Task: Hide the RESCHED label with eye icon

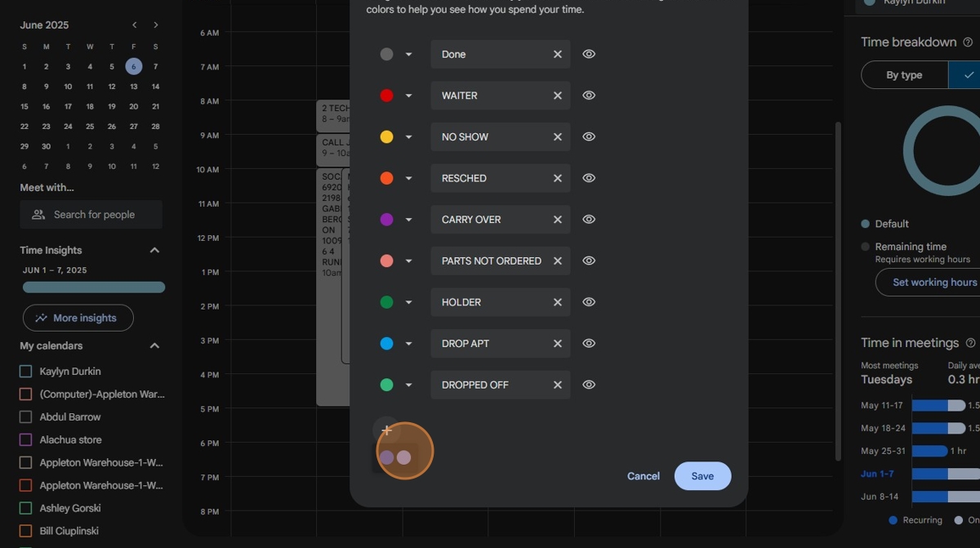Action: (x=589, y=178)
